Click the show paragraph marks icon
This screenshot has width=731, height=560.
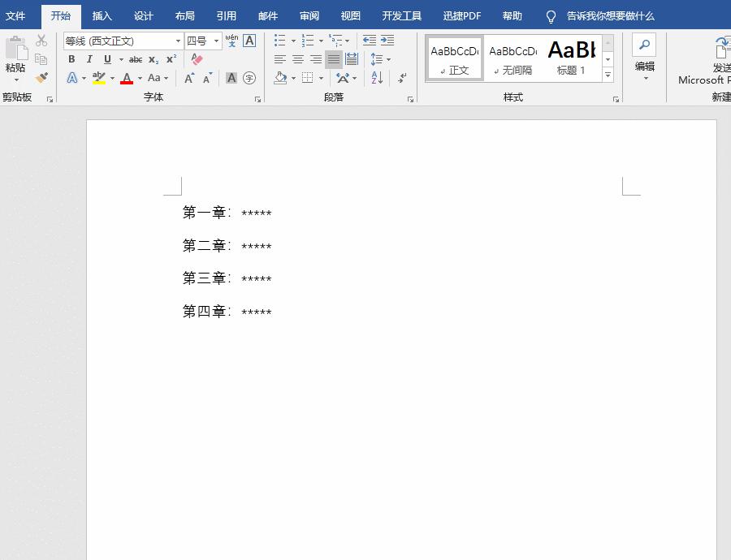[x=403, y=78]
